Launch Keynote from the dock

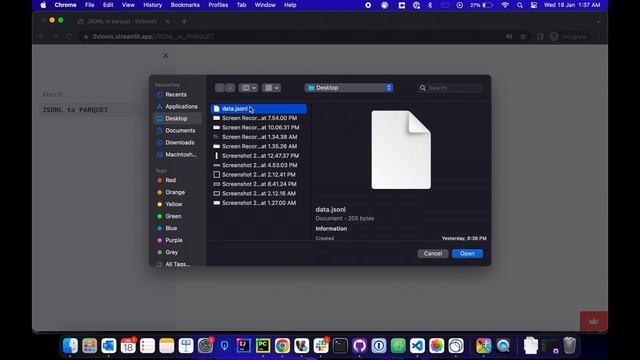(x=186, y=346)
